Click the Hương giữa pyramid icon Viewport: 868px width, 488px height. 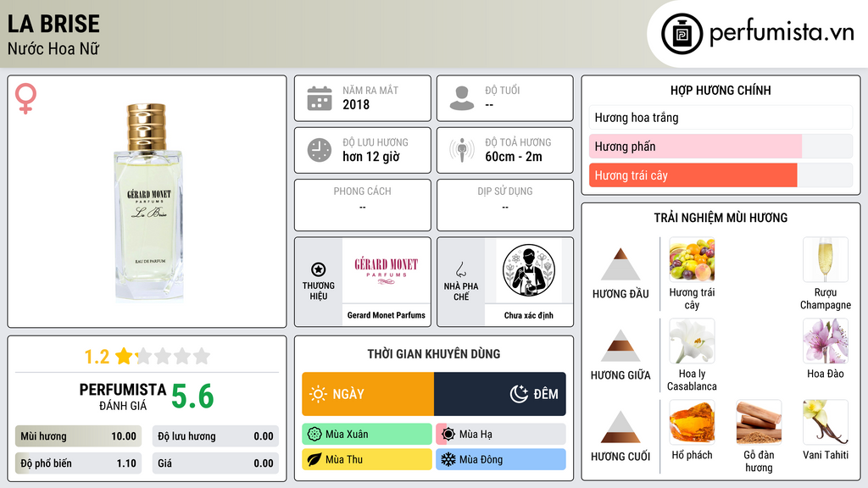coord(620,346)
